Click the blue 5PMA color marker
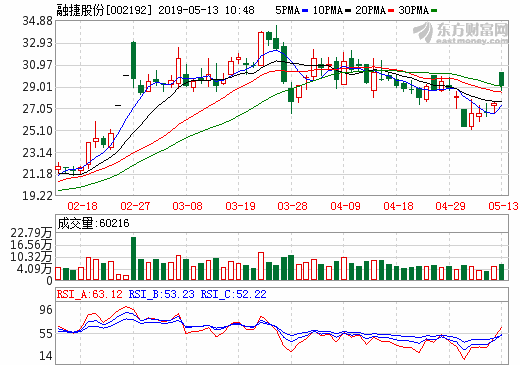The width and height of the screenshot is (520, 365). [x=305, y=11]
